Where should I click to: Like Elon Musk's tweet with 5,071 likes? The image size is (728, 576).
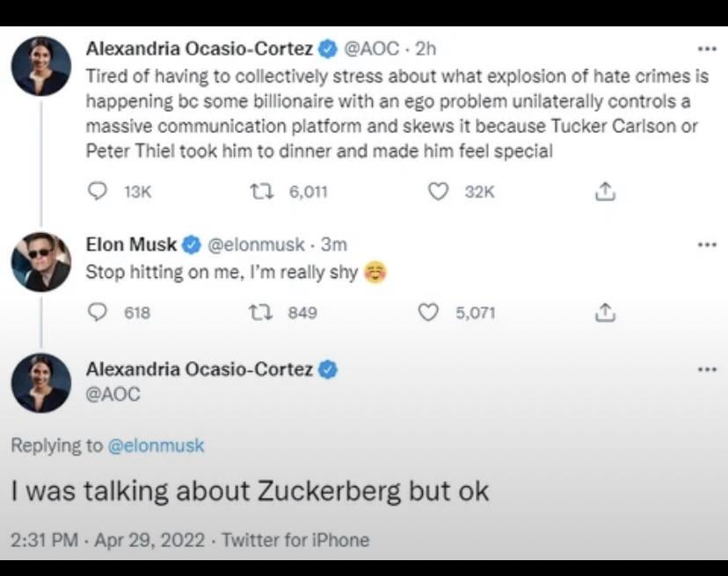428,312
